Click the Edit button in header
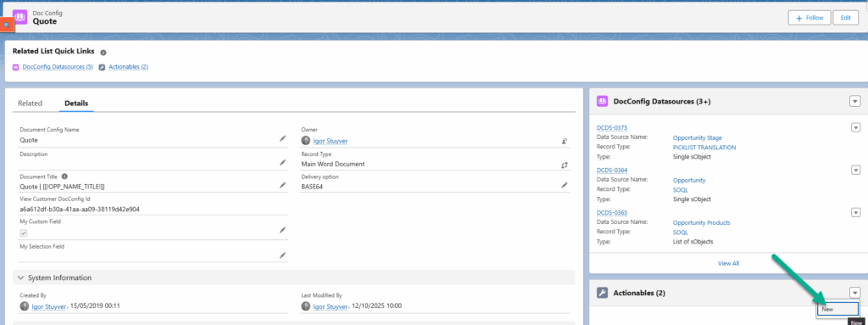This screenshot has height=325, width=868. 845,18
